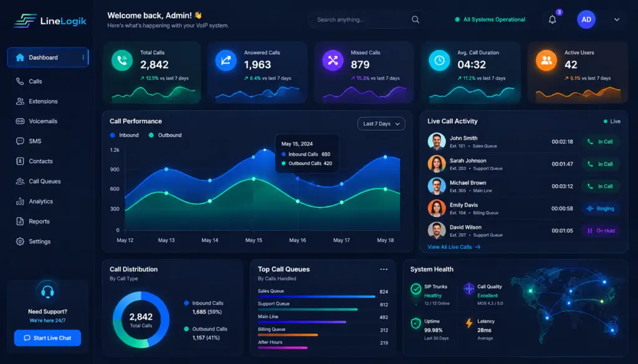Open Sarah Johnson's avatar
Screen dimensions: 638x364
[437, 164]
